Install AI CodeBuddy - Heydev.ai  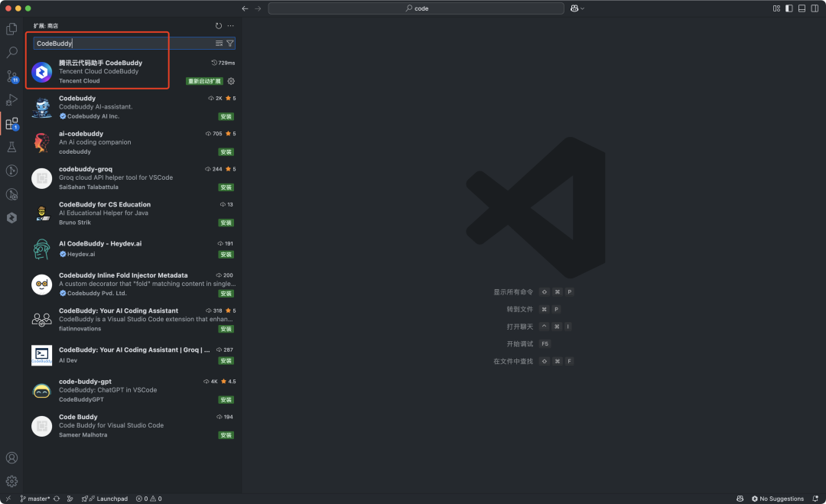[x=226, y=255]
